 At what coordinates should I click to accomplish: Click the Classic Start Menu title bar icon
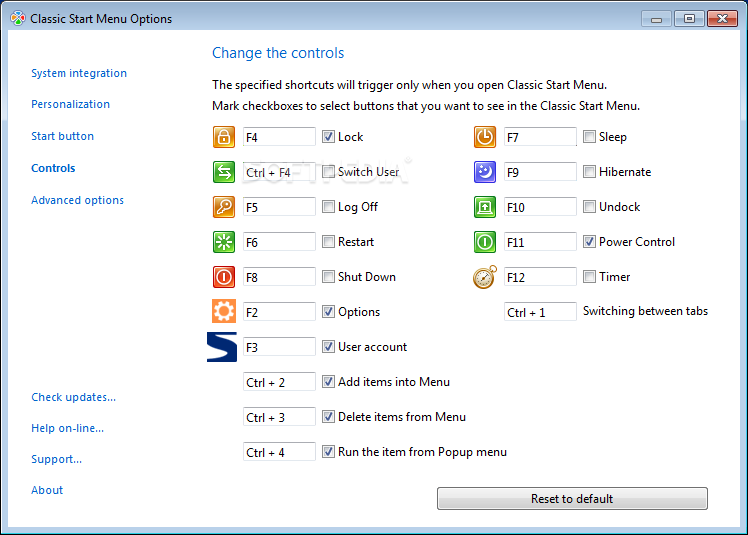(x=18, y=19)
